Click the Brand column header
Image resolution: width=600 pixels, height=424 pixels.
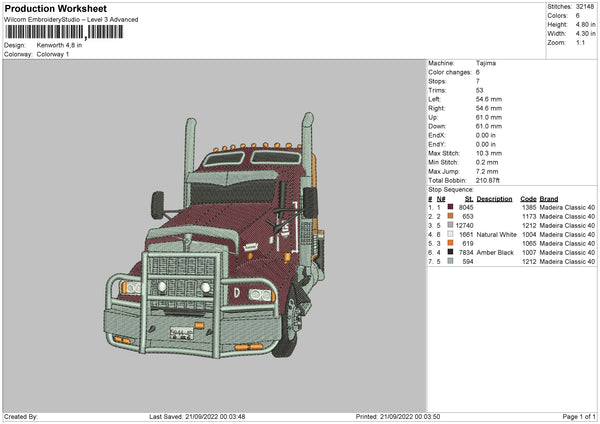(549, 198)
